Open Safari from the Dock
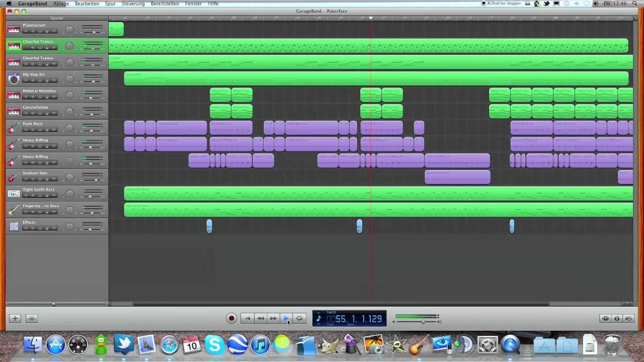 pos(170,345)
